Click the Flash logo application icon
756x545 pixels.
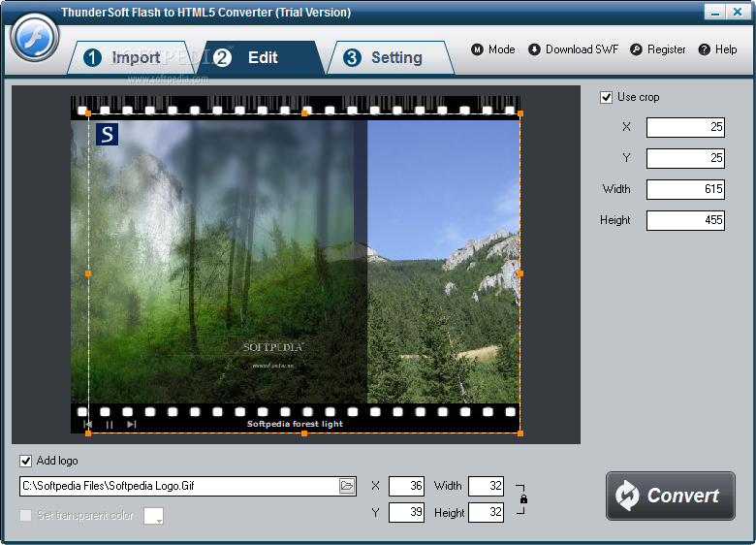pos(35,38)
